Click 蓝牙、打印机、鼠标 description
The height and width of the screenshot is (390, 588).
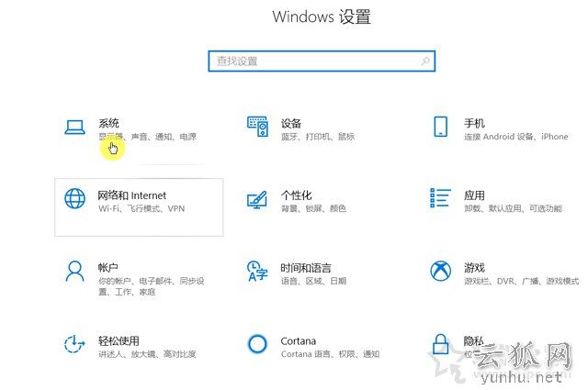click(x=318, y=137)
